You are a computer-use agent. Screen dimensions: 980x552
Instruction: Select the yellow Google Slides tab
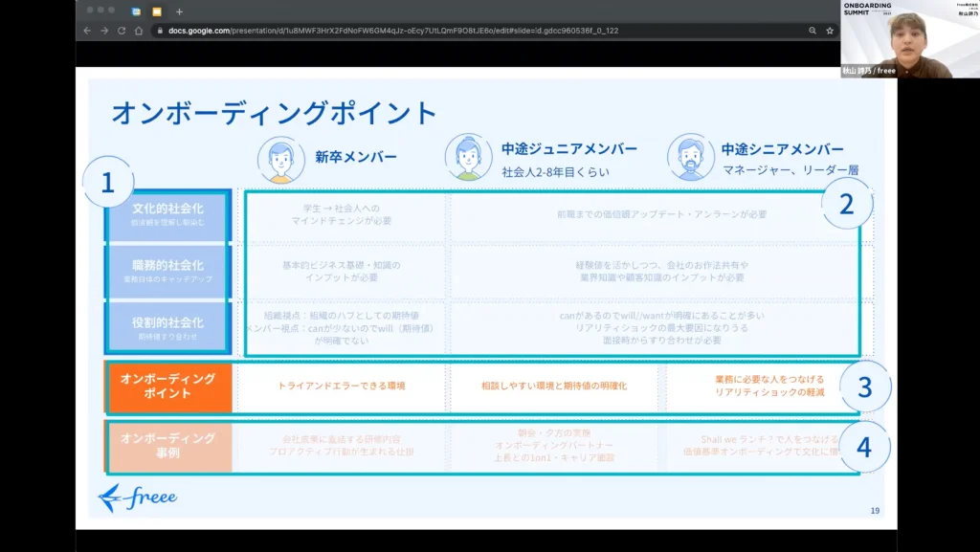click(x=157, y=11)
